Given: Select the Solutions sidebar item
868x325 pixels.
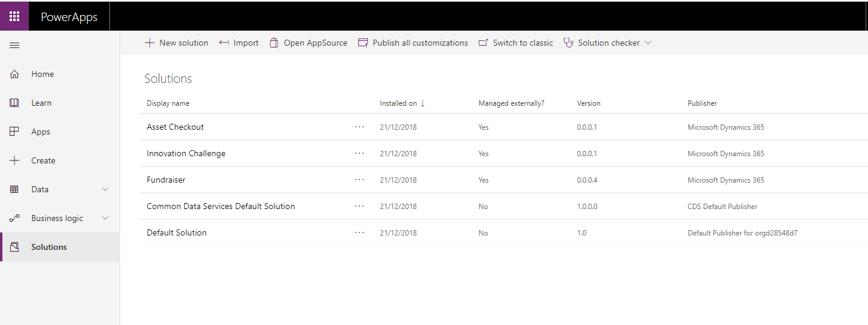Looking at the screenshot, I should pos(60,247).
